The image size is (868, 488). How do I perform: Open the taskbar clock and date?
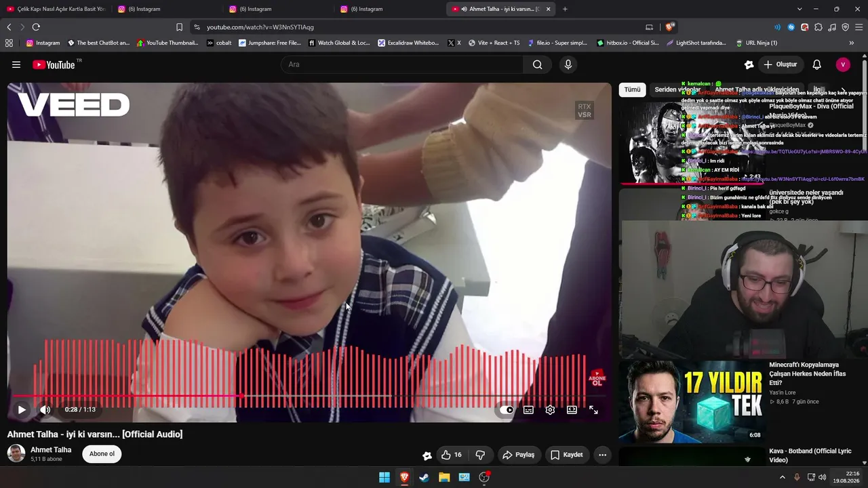click(x=846, y=477)
